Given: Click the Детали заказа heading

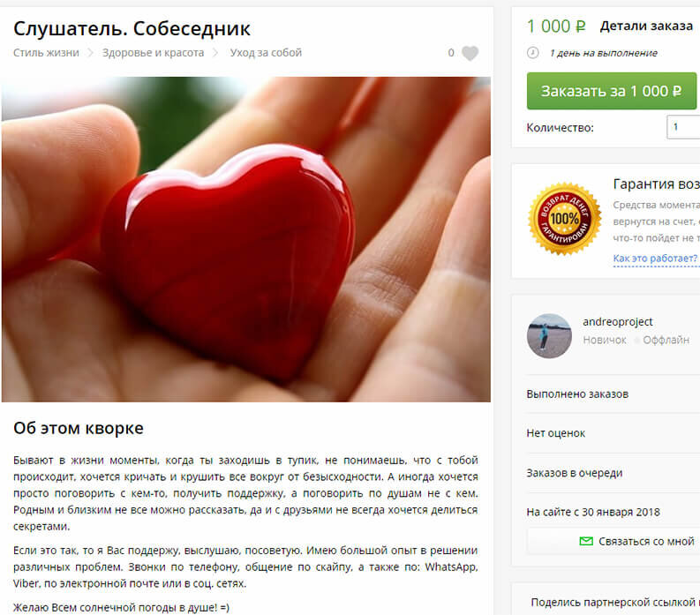Looking at the screenshot, I should (x=646, y=26).
